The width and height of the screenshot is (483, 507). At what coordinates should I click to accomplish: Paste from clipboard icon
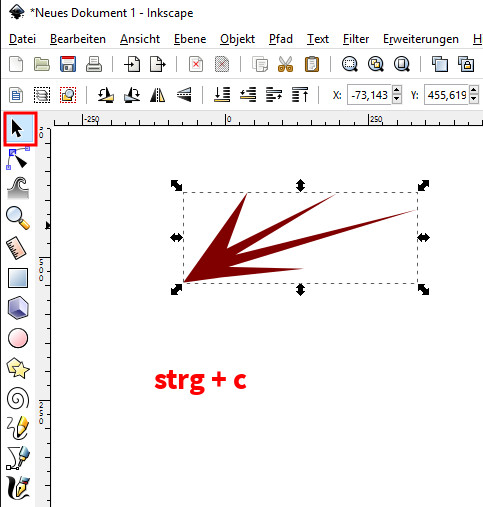click(x=312, y=64)
